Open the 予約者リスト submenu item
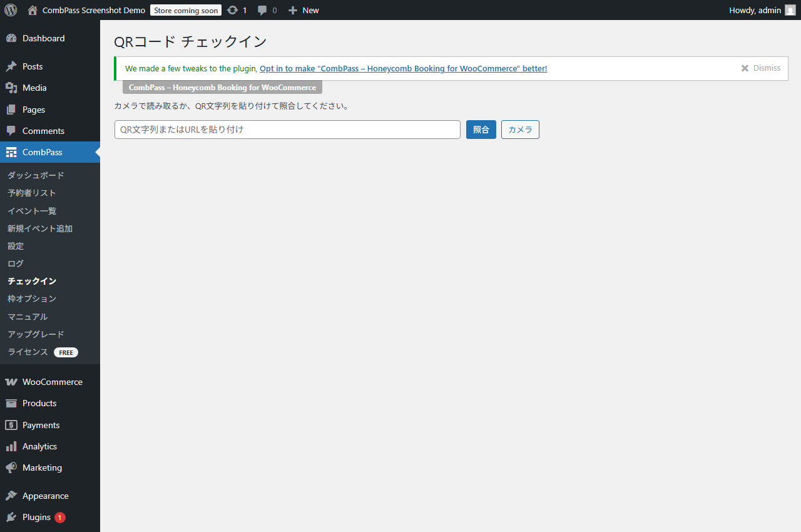The image size is (801, 532). pyautogui.click(x=31, y=193)
